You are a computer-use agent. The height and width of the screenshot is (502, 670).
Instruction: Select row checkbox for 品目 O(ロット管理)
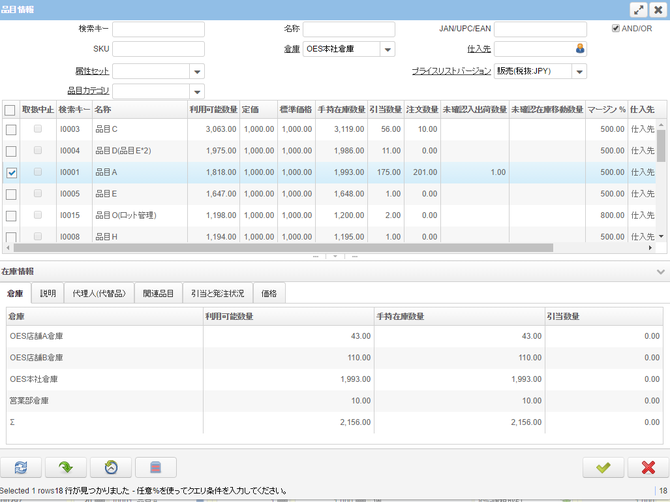click(11, 215)
